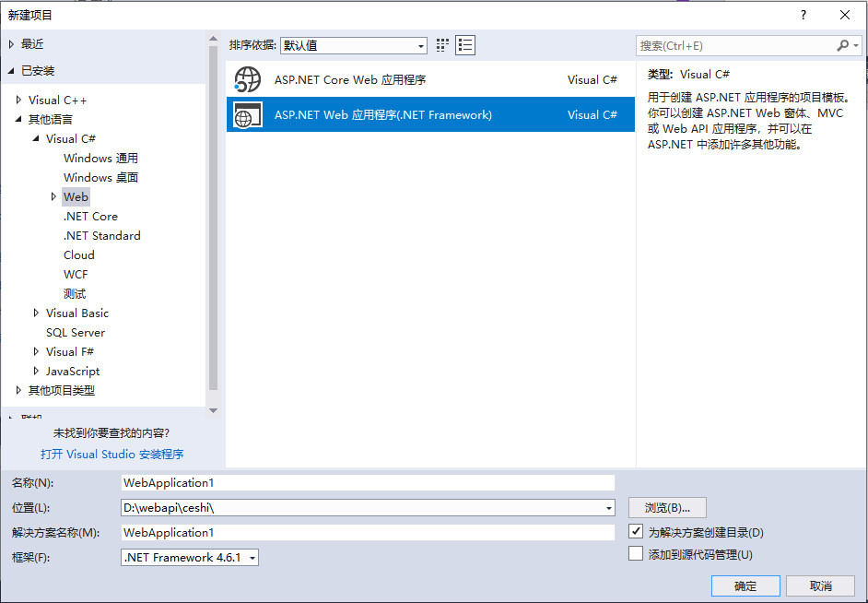Expand the 最近 (Recent) section
This screenshot has width=868, height=603.
tap(12, 44)
